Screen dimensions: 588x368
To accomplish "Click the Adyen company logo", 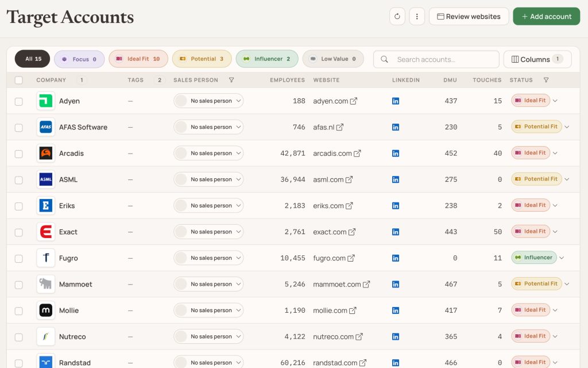I will click(46, 101).
